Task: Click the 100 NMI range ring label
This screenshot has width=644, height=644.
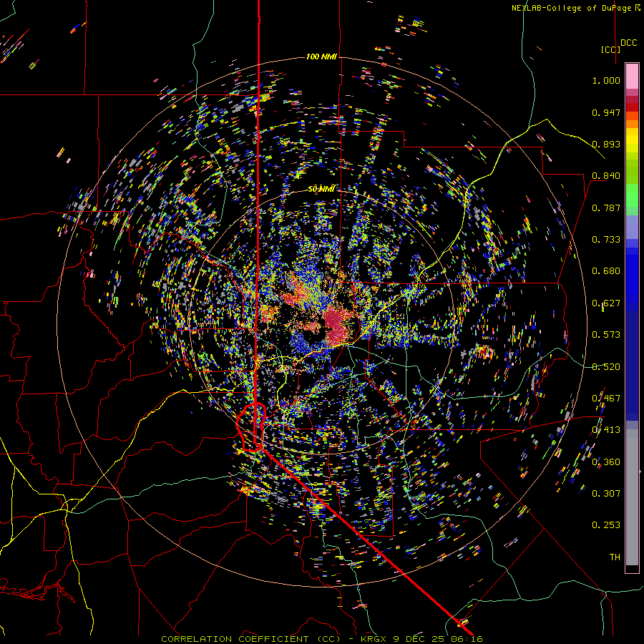Action: pos(321,57)
